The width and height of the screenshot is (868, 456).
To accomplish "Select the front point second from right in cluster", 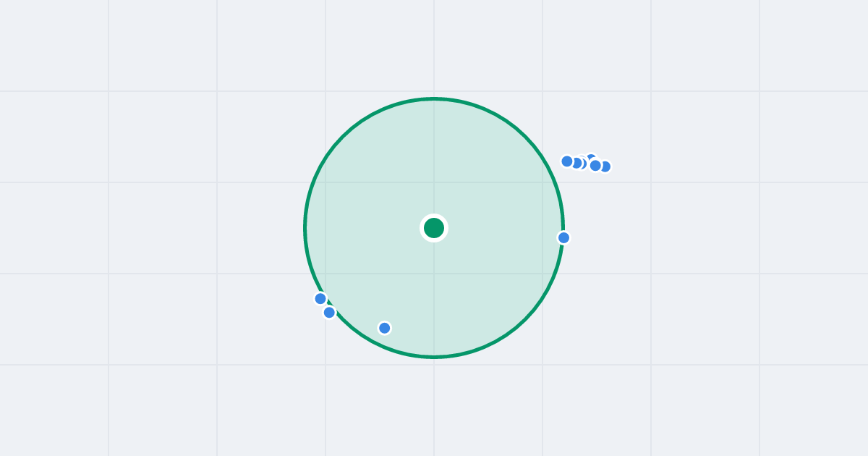I will coord(595,165).
